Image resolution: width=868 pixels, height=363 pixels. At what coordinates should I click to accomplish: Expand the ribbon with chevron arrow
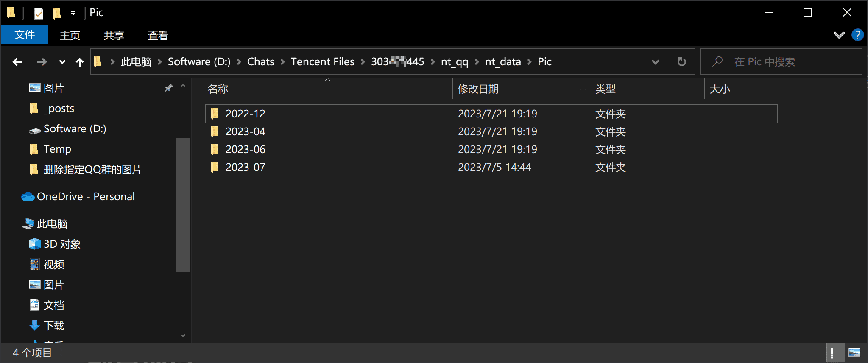point(839,35)
